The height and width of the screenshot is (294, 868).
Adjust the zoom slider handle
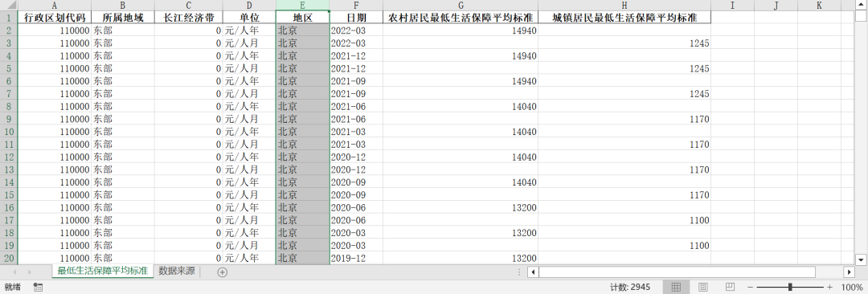(790, 287)
